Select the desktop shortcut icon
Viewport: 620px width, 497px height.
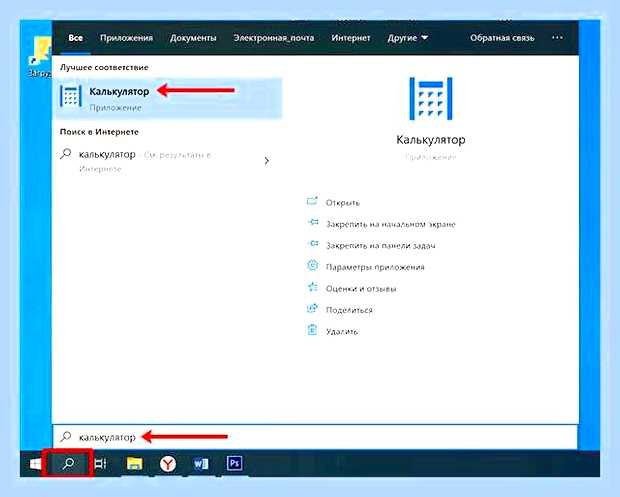click(x=40, y=57)
